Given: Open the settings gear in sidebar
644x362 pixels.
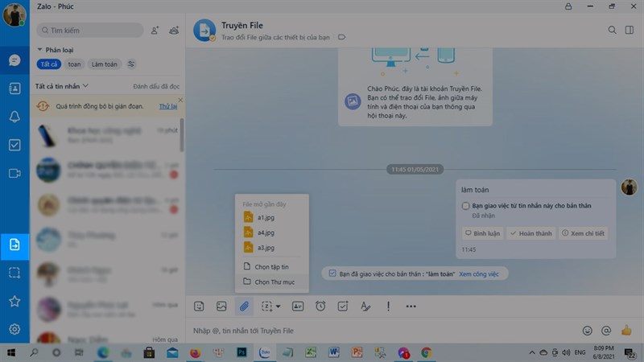Looking at the screenshot, I should click(x=14, y=329).
